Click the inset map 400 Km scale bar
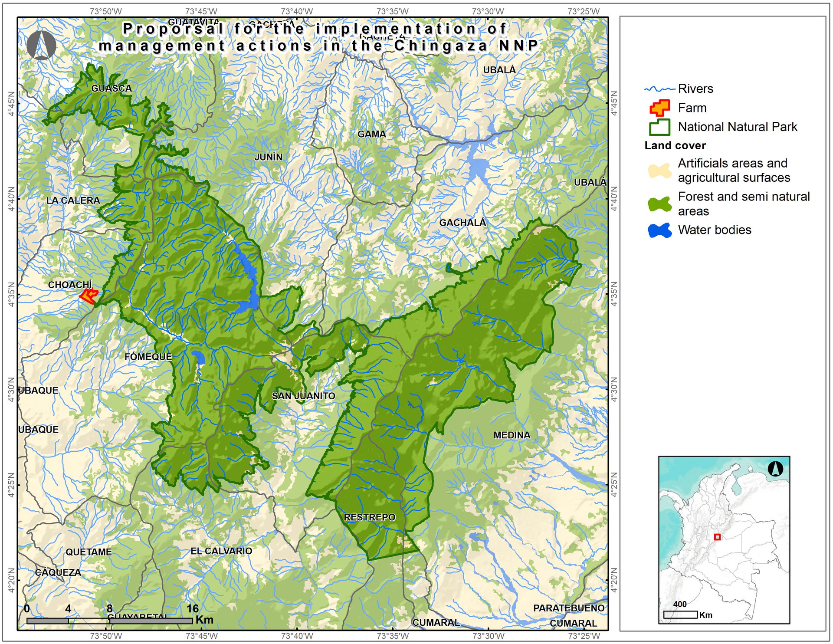833x644 pixels. click(x=680, y=614)
